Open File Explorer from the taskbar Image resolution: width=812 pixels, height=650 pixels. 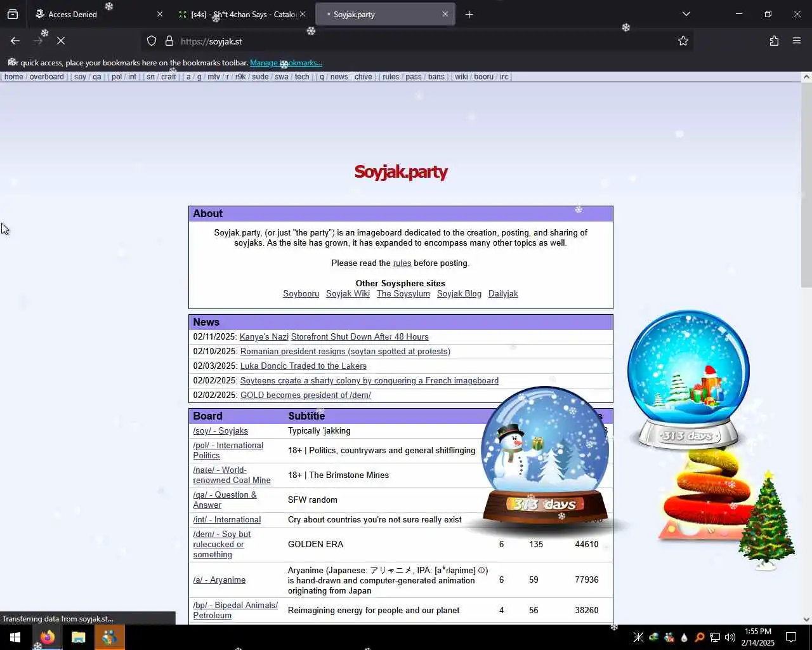click(78, 637)
